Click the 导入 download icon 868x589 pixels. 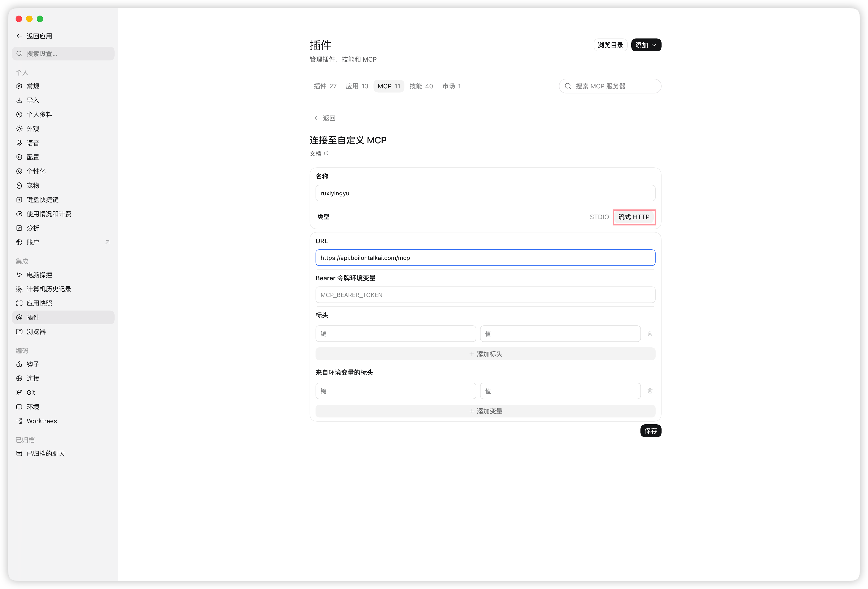point(19,100)
